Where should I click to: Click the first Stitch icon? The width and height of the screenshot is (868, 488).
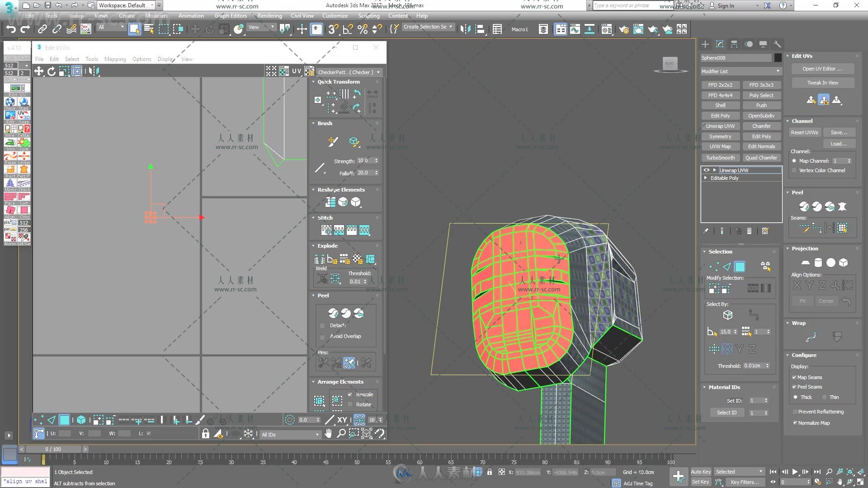326,230
